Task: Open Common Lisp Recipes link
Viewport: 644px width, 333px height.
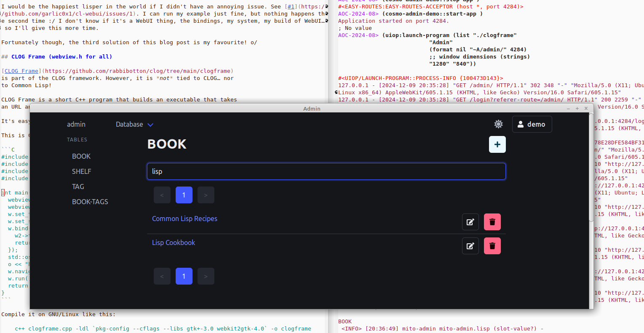Action: (x=184, y=219)
